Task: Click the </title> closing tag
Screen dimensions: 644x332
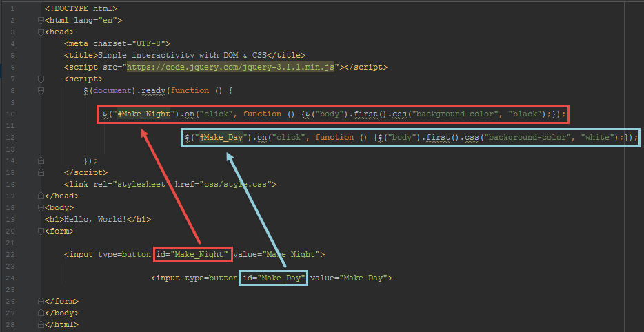Action: [286, 55]
